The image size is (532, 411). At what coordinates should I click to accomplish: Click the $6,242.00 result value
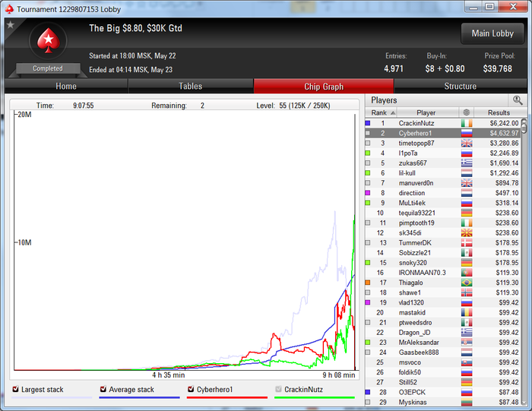504,123
